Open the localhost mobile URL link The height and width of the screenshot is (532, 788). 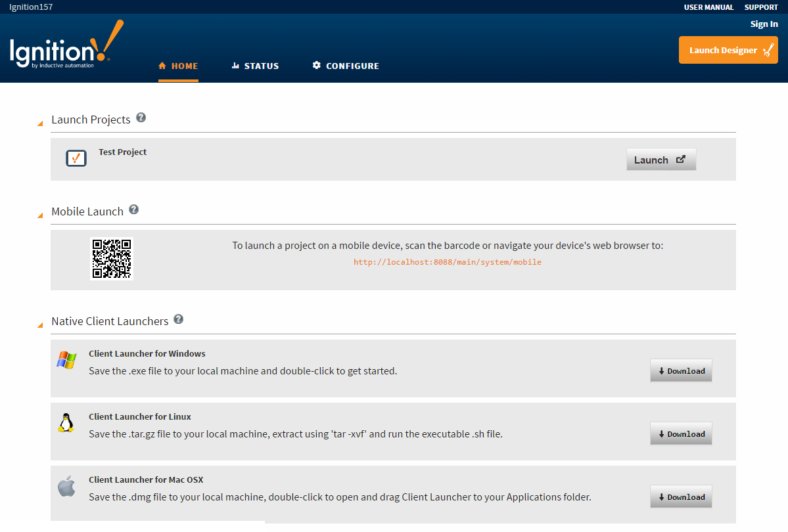[x=448, y=262]
